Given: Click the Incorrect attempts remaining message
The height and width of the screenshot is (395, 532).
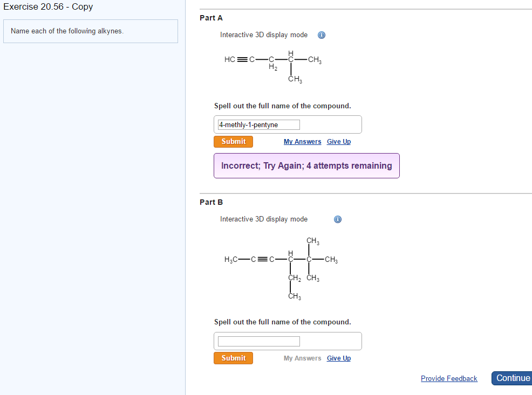Looking at the screenshot, I should [x=306, y=165].
